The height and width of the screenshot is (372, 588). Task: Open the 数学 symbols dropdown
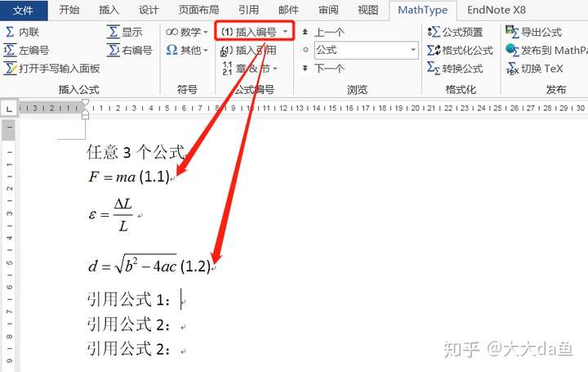coord(187,32)
